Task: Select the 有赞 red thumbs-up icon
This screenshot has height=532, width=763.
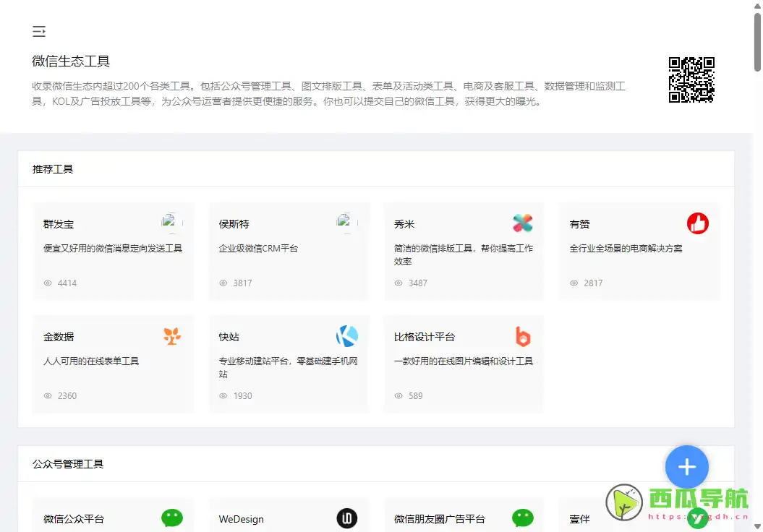Action: pyautogui.click(x=697, y=223)
